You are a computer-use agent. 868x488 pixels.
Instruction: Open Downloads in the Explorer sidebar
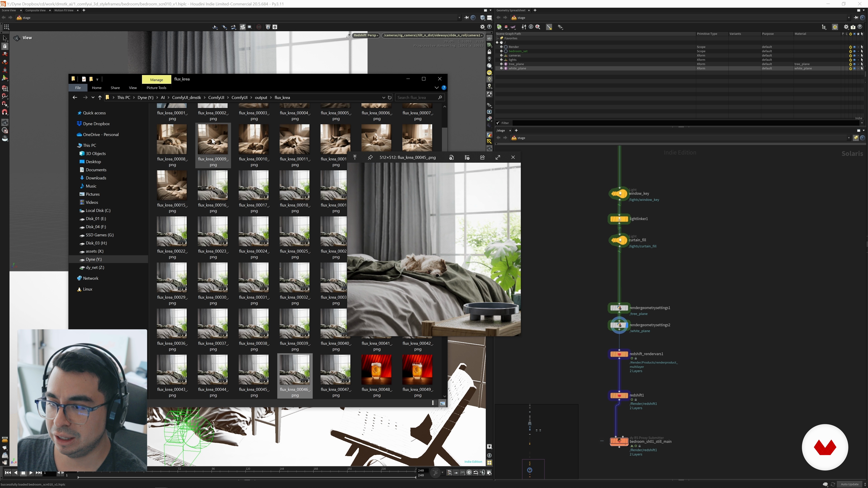96,178
